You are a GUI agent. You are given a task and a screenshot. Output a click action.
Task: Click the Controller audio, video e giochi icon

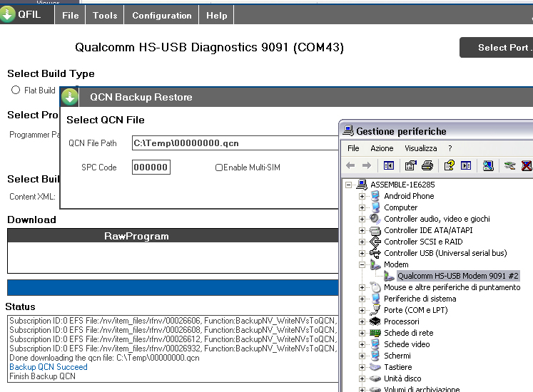click(375, 219)
